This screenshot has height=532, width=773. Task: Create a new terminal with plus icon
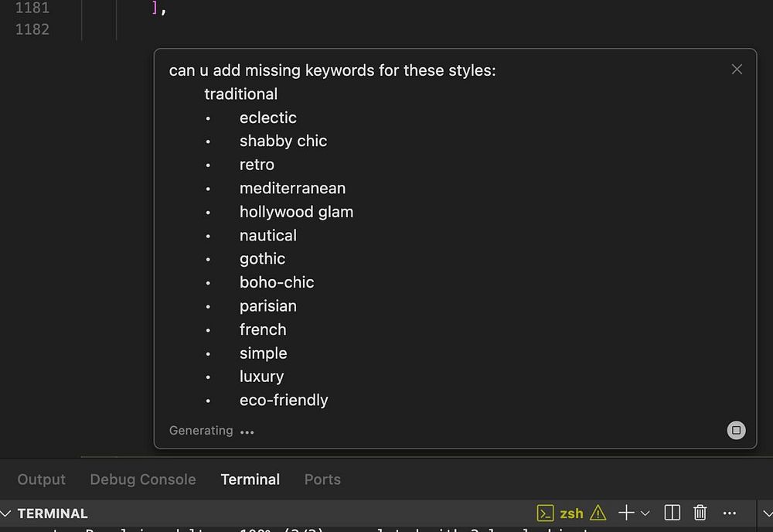(626, 513)
